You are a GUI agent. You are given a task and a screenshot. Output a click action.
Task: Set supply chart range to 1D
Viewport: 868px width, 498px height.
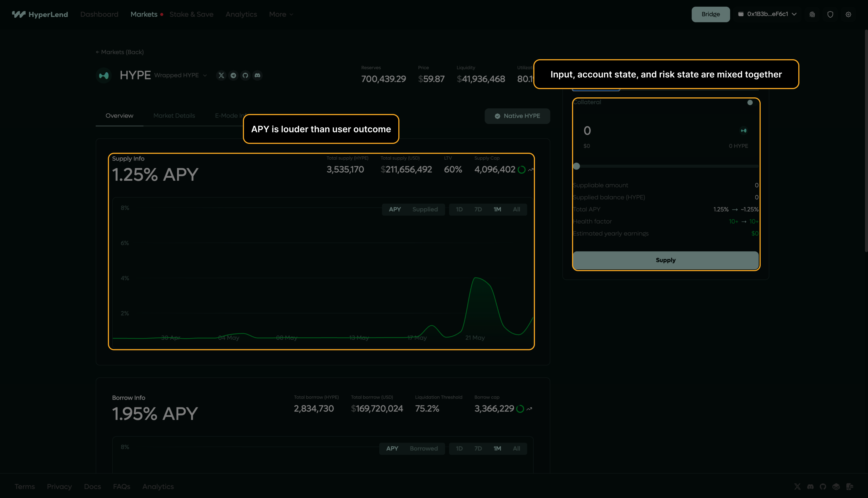click(459, 209)
